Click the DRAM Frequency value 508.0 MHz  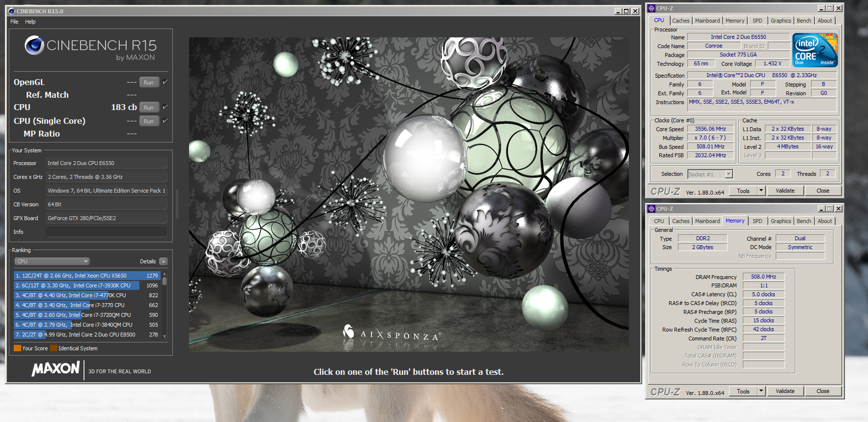pos(763,277)
